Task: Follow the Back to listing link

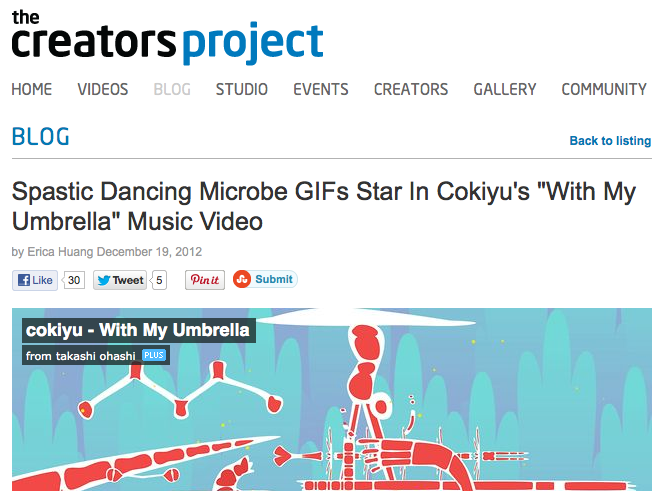Action: click(610, 141)
